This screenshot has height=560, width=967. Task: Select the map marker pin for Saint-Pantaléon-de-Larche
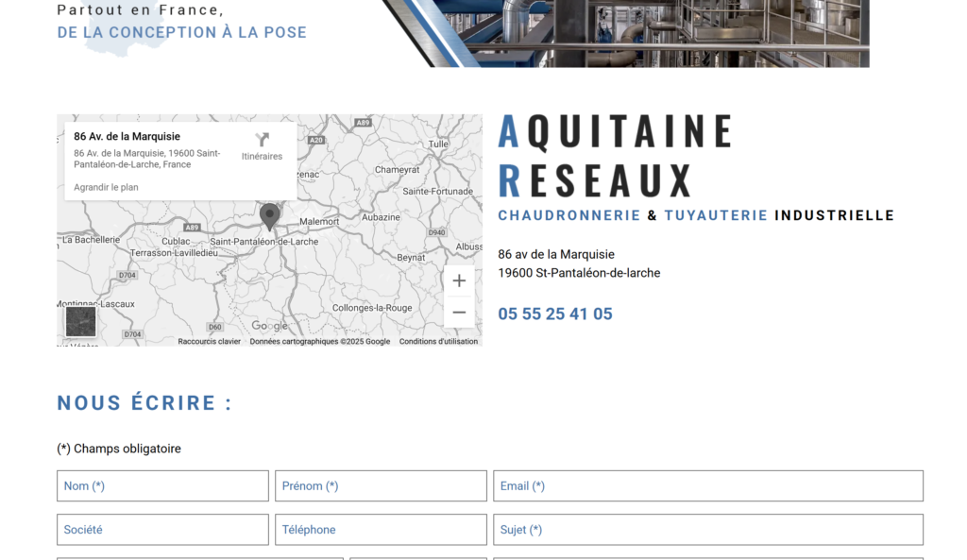tap(269, 215)
